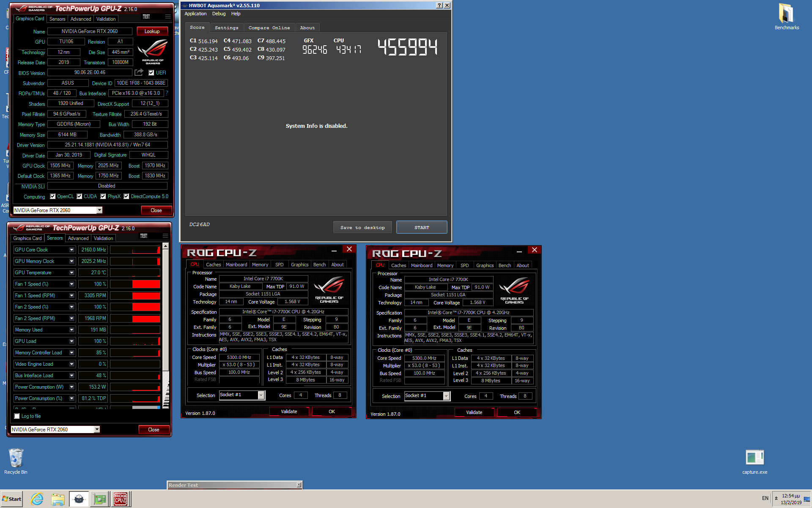Click the Fan 1 Speed (%) red graph bar
The width and height of the screenshot is (812, 508).
tap(146, 284)
